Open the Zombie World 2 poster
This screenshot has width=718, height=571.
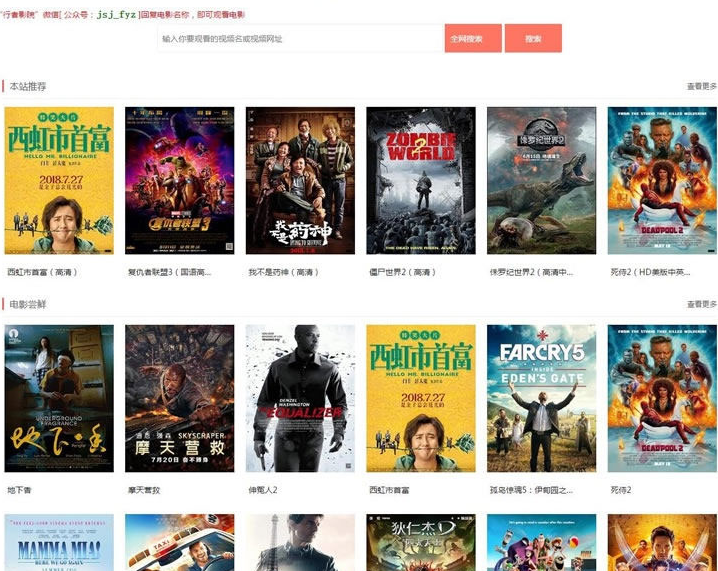point(421,180)
